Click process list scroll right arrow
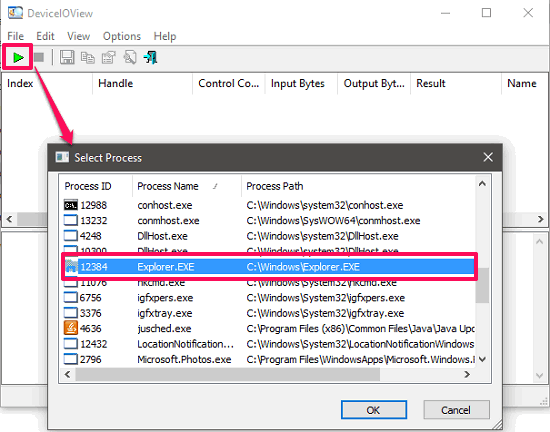This screenshot has width=550, height=432. point(467,374)
